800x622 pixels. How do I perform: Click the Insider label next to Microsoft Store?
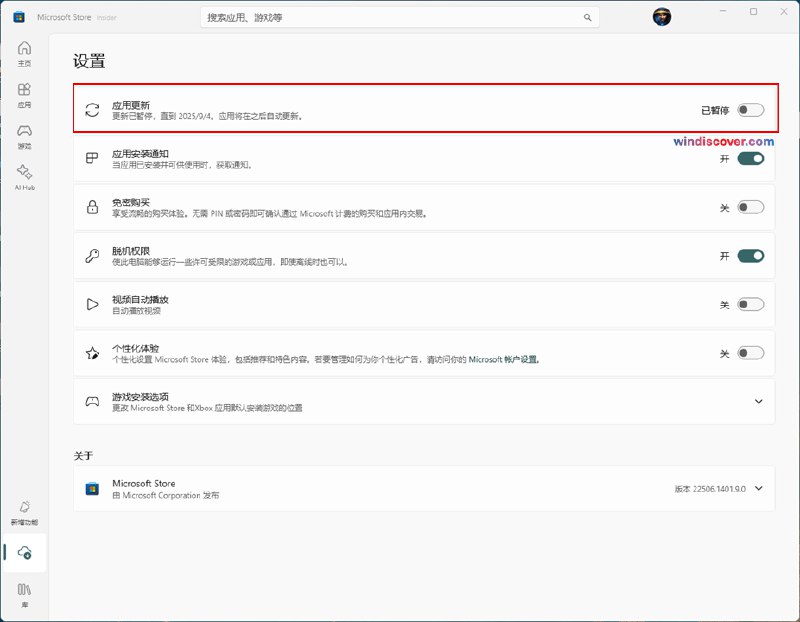pyautogui.click(x=108, y=17)
